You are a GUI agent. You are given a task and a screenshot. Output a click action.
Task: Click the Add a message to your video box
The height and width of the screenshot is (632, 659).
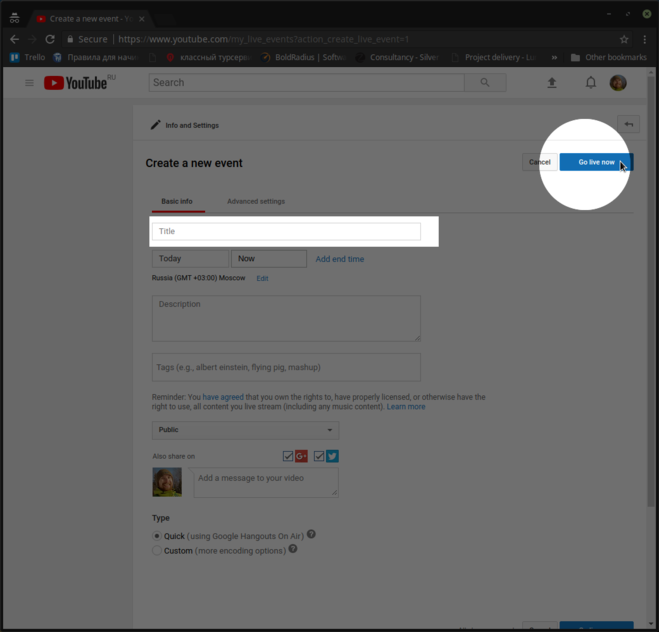(266, 482)
